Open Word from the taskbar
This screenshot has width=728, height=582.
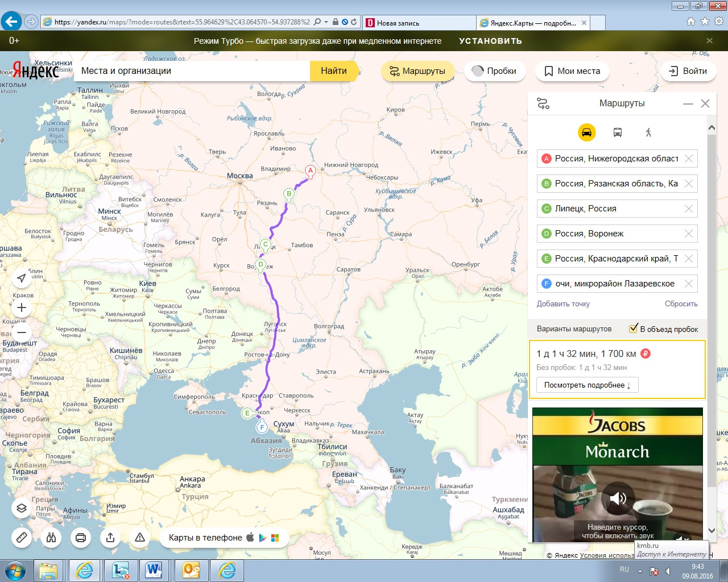pyautogui.click(x=155, y=570)
